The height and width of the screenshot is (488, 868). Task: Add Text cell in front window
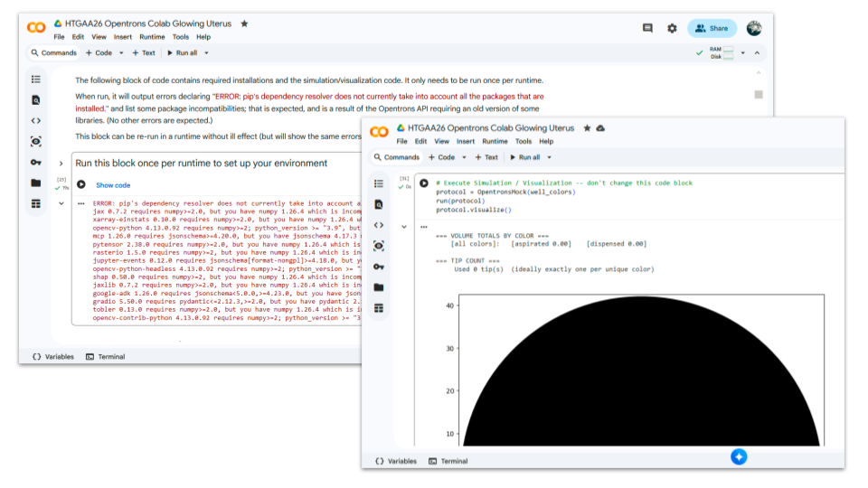pyautogui.click(x=486, y=157)
